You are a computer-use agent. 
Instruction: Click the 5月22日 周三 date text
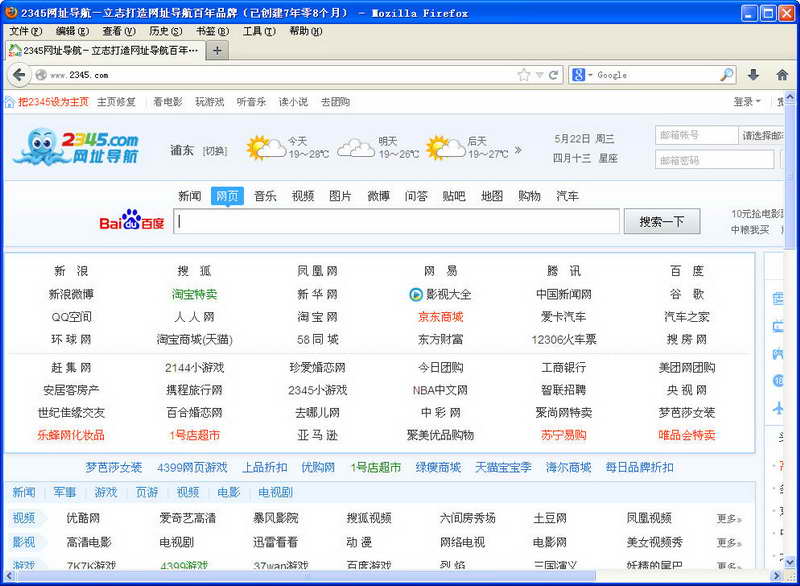585,139
